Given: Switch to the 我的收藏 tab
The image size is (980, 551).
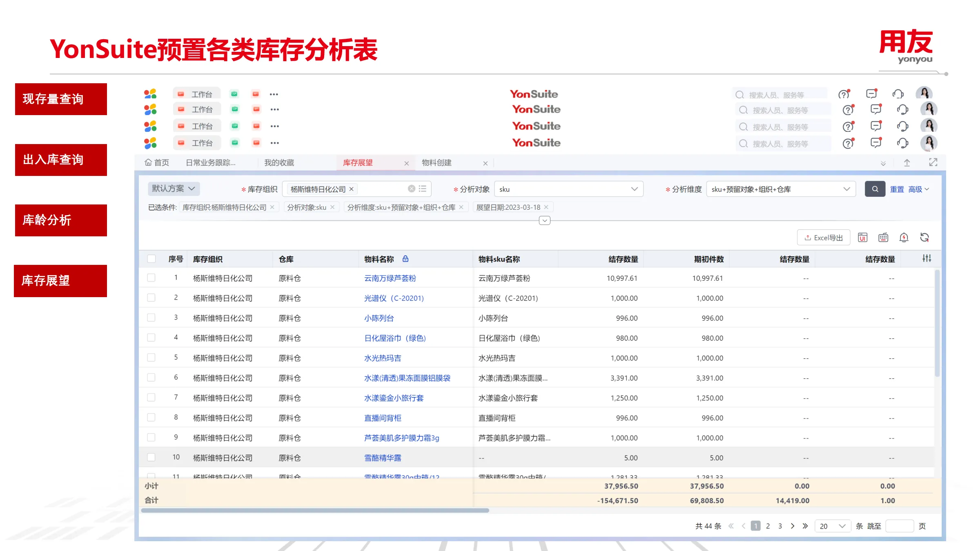Looking at the screenshot, I should (x=279, y=162).
